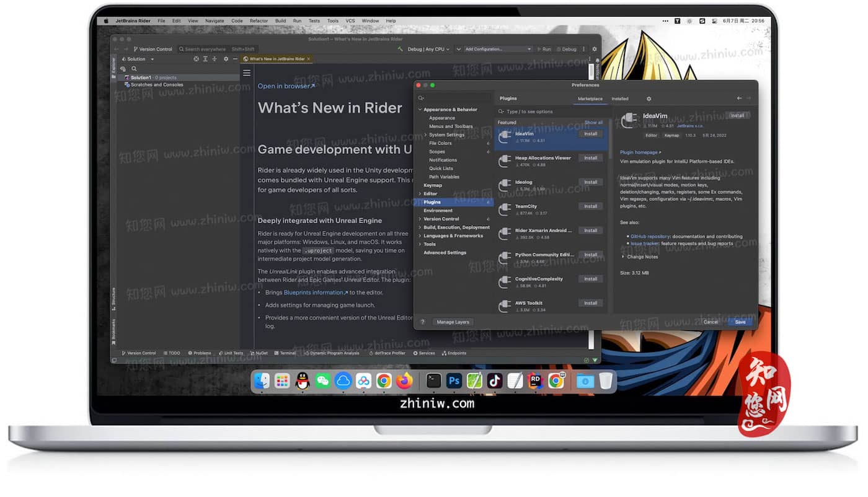Expand Languages & Frameworks section
868x497 pixels.
[x=420, y=236]
